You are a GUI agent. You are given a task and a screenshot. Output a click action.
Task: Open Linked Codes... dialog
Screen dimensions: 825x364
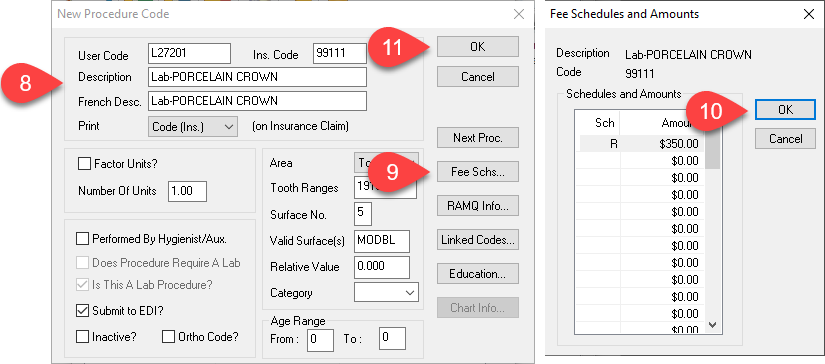click(x=478, y=240)
